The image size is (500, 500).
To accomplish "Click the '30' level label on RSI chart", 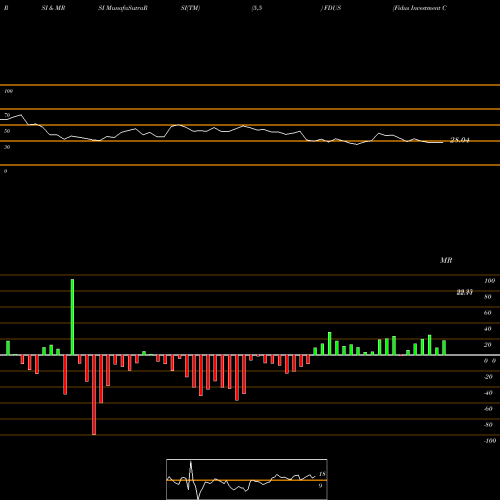I will [7, 147].
